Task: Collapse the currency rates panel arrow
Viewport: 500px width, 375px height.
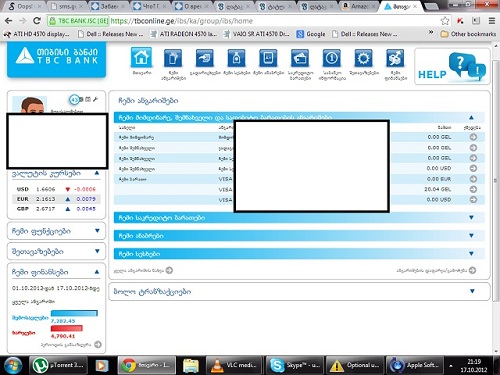Action: point(97,173)
